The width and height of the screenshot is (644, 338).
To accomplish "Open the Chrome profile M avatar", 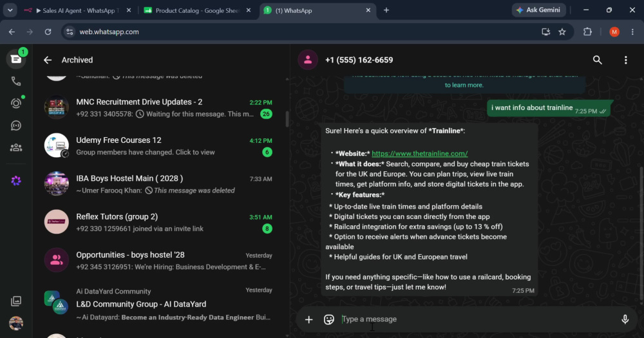I will tap(614, 32).
